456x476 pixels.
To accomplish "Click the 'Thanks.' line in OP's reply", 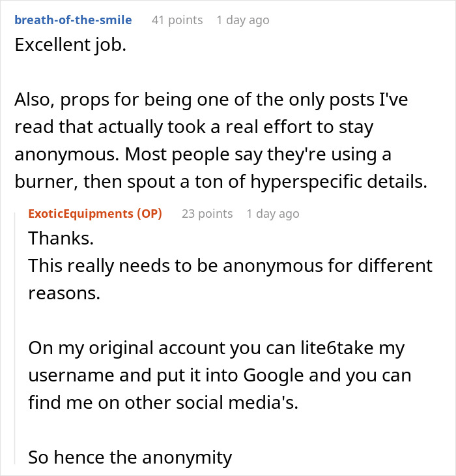I will (61, 239).
